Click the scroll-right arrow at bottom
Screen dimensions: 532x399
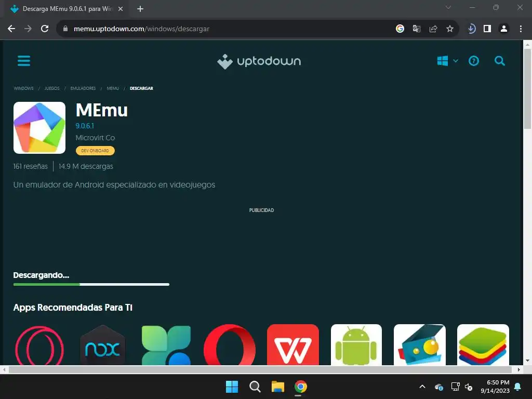519,369
